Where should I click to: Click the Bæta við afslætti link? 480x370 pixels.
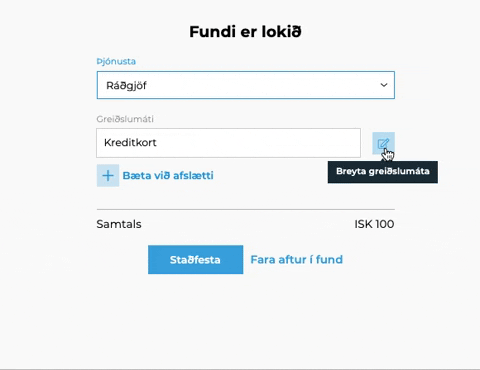(x=168, y=175)
